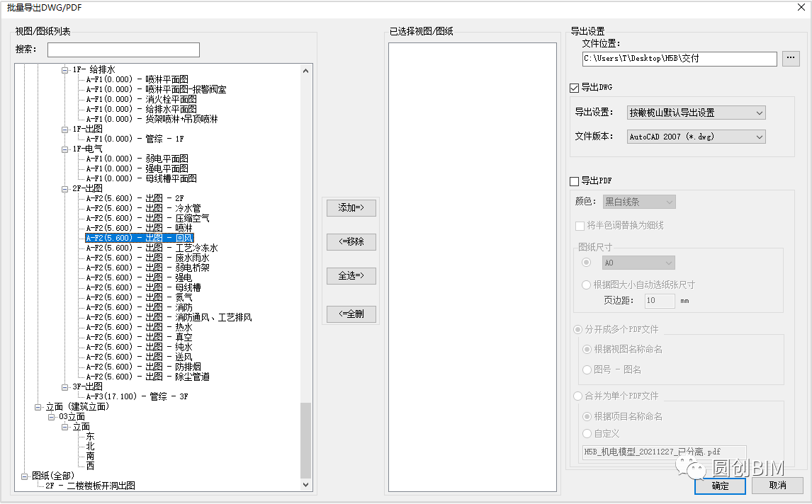Open the 导出设置 dropdown 按橄榄山默认导出设置

tap(696, 113)
